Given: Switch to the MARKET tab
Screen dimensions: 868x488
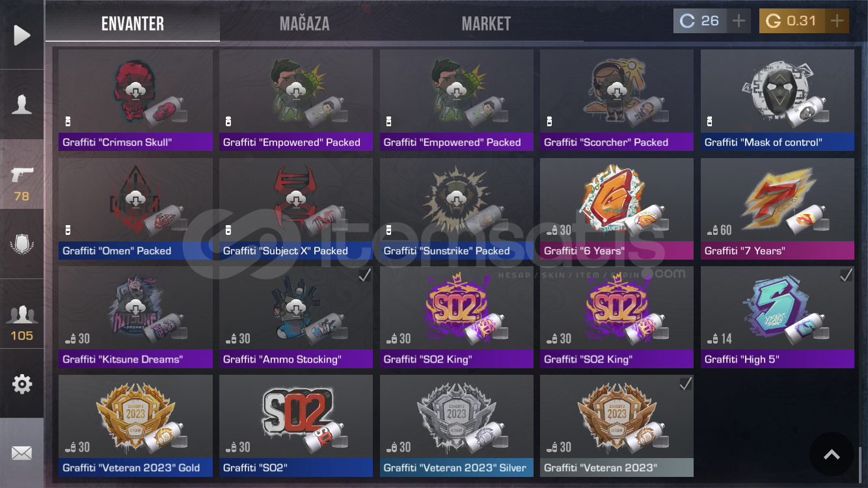Looking at the screenshot, I should point(486,24).
